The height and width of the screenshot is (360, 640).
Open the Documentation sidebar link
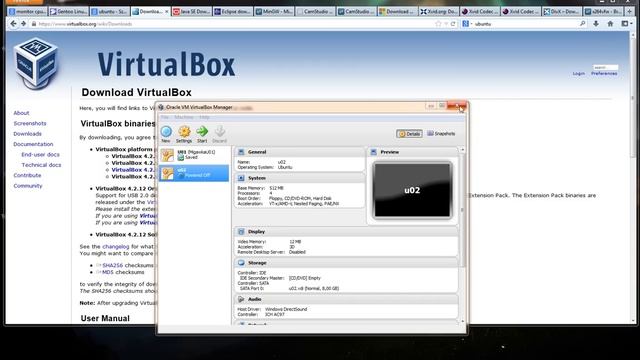pyautogui.click(x=33, y=144)
